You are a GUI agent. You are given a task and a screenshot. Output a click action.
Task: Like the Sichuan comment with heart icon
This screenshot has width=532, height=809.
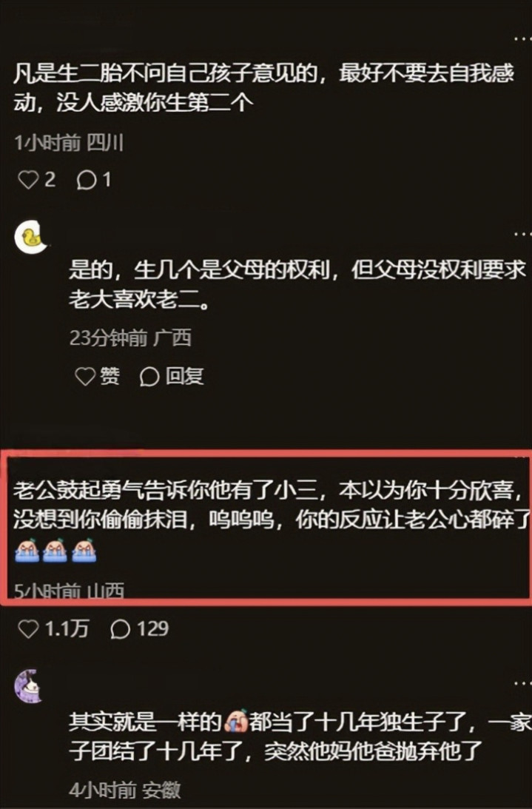(x=36, y=180)
